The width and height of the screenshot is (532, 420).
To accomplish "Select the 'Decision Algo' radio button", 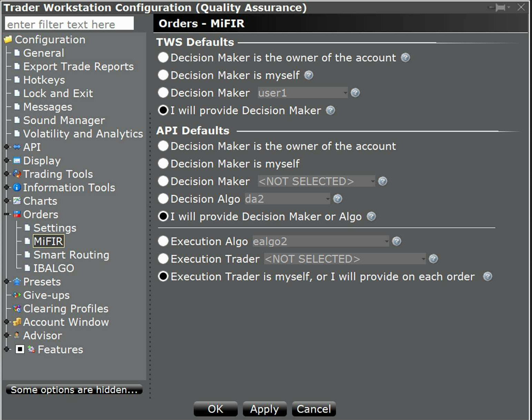I will coord(163,199).
